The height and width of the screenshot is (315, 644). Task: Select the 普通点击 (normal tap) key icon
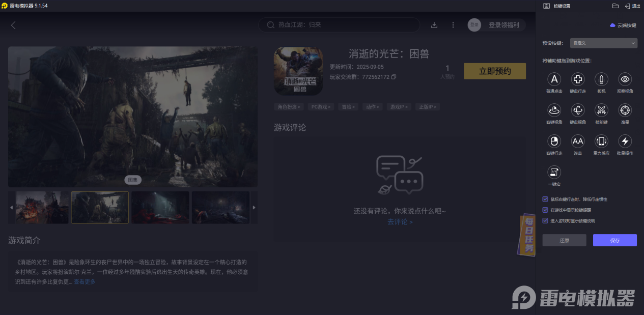coord(554,79)
